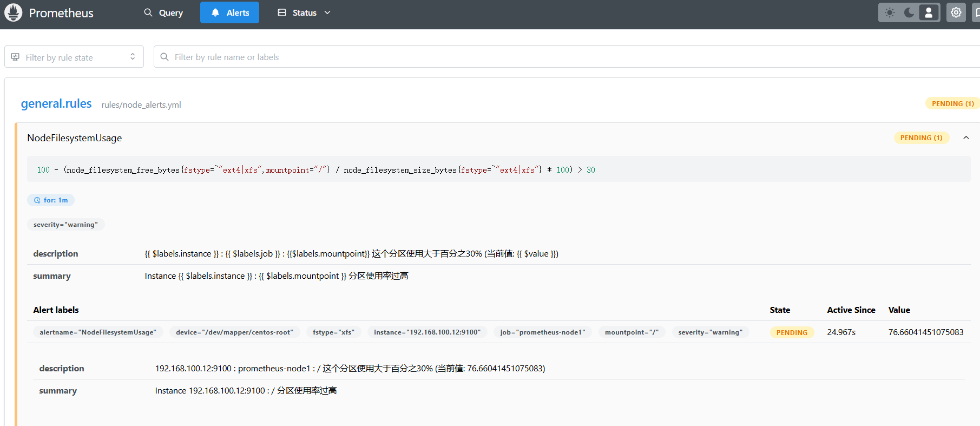
Task: Click the device="/dev/mapper/centos-root" label
Action: point(234,332)
